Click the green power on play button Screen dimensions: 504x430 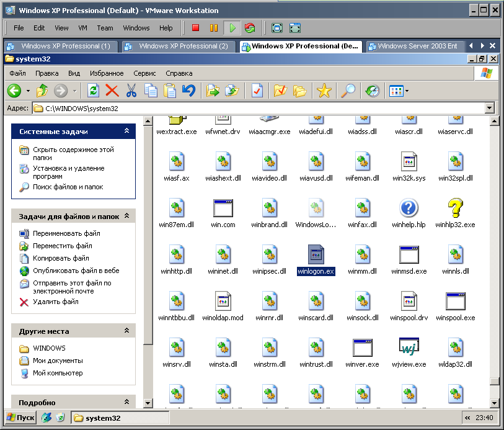232,28
